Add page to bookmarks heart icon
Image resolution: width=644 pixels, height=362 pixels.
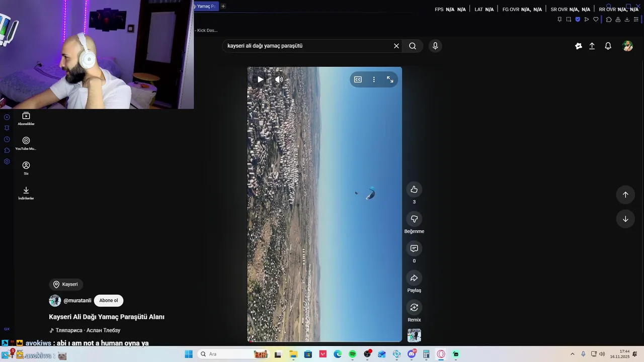[596, 20]
